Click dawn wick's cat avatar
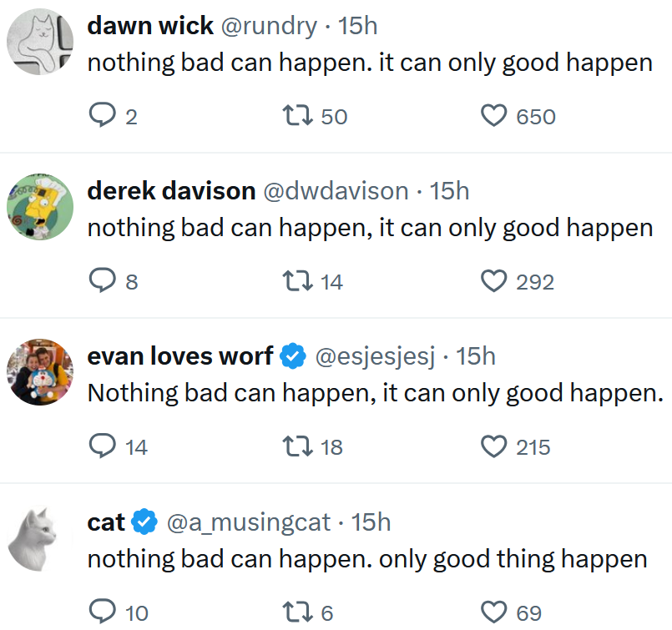 (x=39, y=41)
